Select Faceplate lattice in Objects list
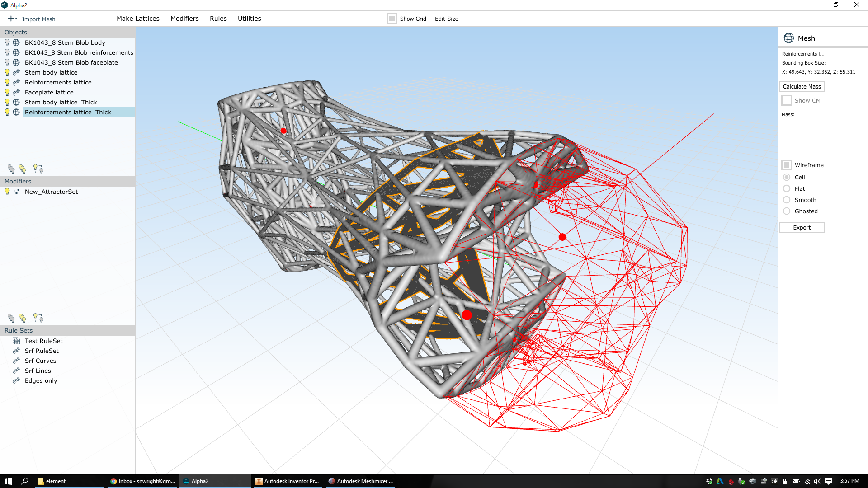The width and height of the screenshot is (868, 488). click(49, 92)
